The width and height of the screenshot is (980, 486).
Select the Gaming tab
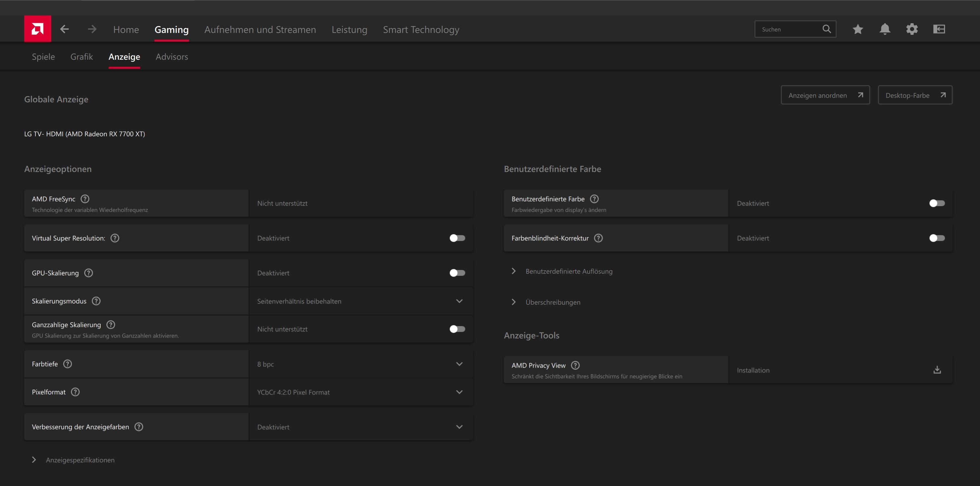(x=171, y=29)
